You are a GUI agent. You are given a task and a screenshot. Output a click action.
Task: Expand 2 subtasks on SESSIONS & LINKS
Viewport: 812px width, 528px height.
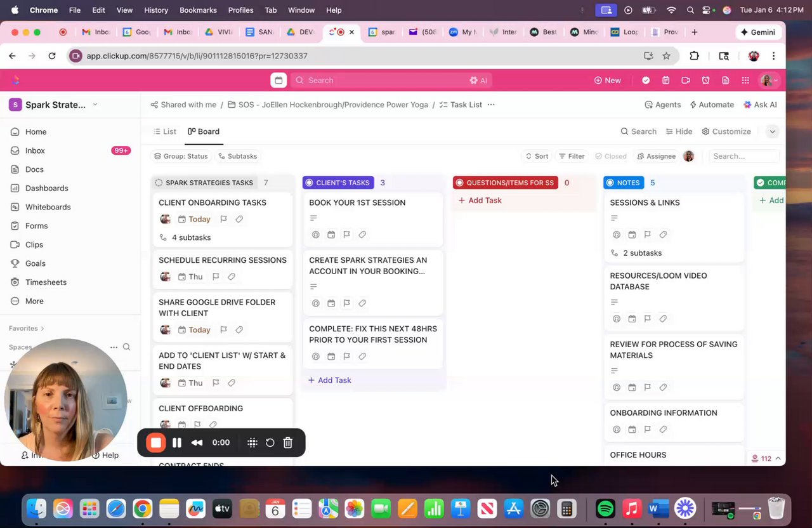(x=636, y=253)
